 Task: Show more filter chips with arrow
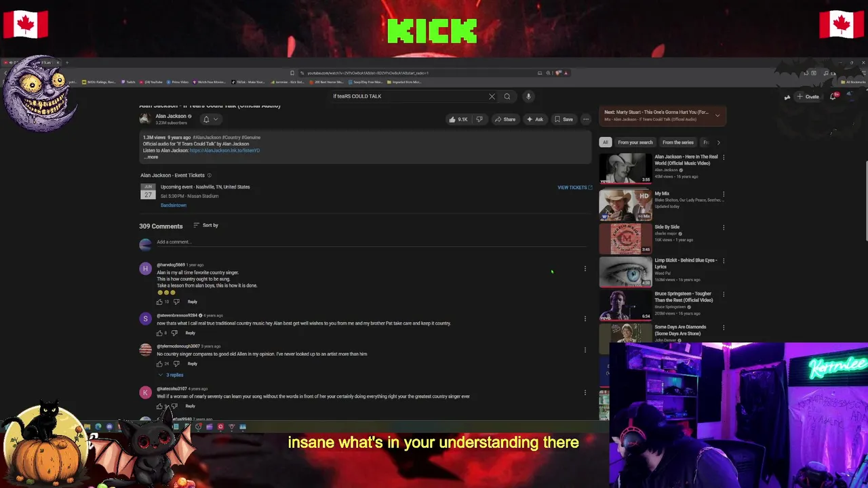pyautogui.click(x=719, y=142)
